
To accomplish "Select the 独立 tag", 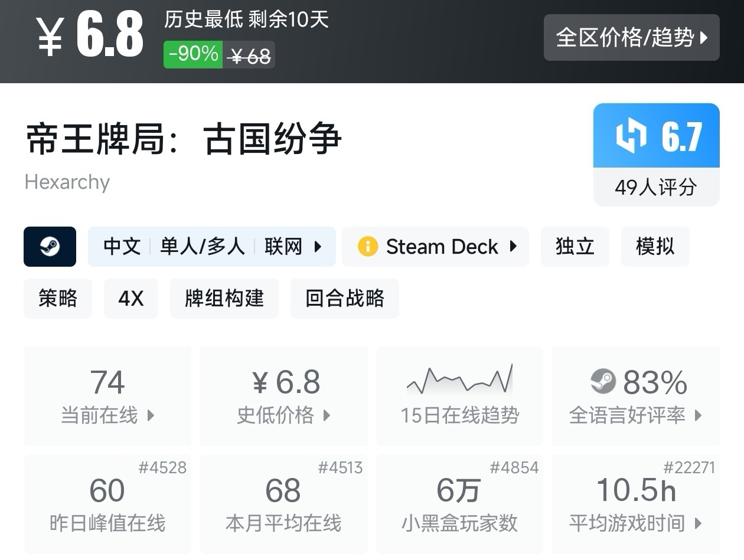I will click(x=575, y=247).
